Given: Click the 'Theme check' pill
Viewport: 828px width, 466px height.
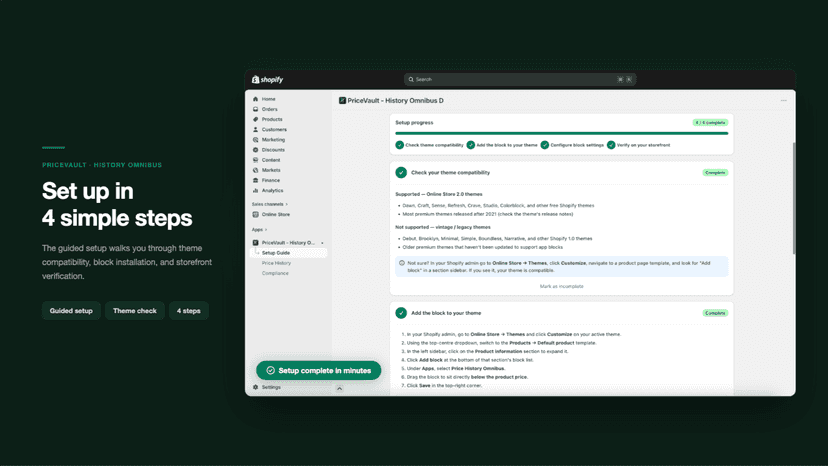Looking at the screenshot, I should [135, 311].
